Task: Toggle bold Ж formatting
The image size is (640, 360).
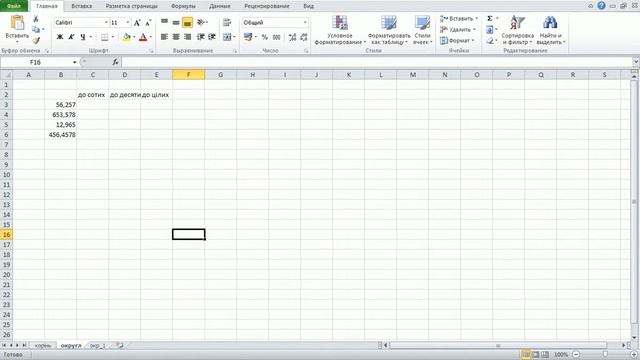Action: 60,37
